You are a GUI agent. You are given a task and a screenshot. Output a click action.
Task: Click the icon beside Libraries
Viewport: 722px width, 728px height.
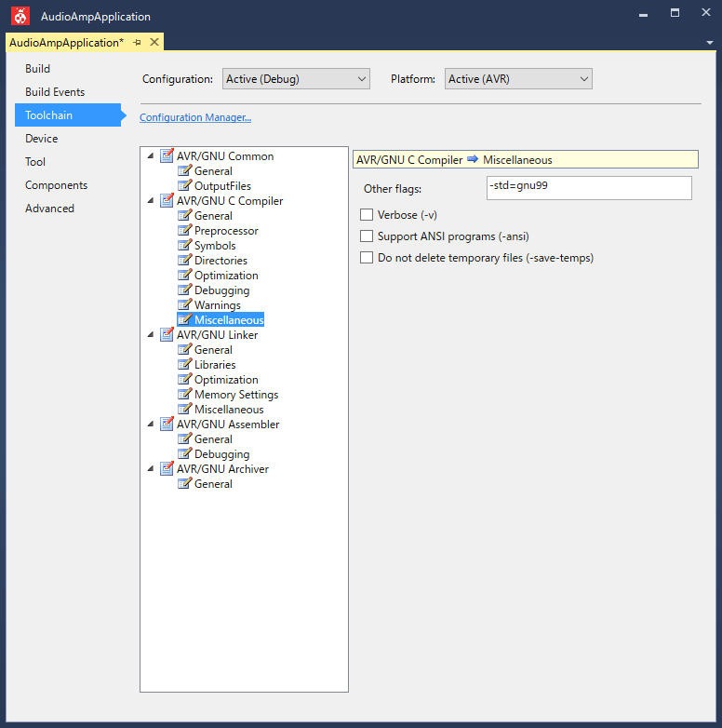(x=184, y=364)
